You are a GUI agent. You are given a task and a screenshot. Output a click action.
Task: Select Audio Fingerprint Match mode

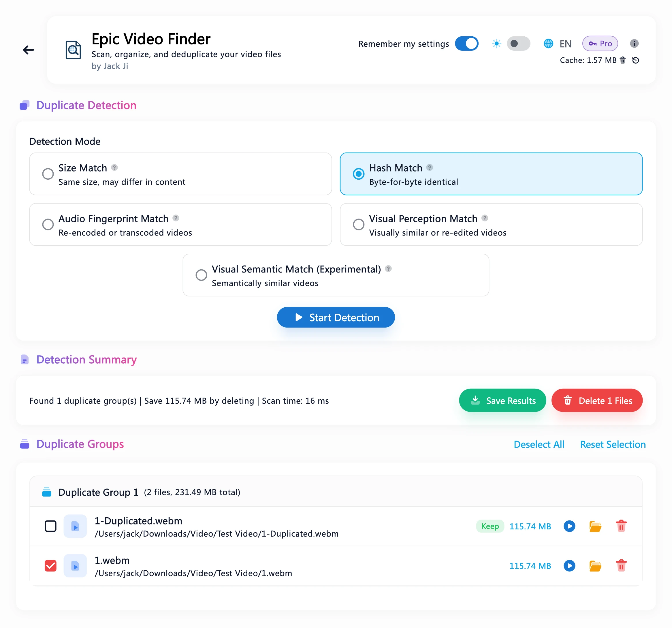(x=180, y=224)
